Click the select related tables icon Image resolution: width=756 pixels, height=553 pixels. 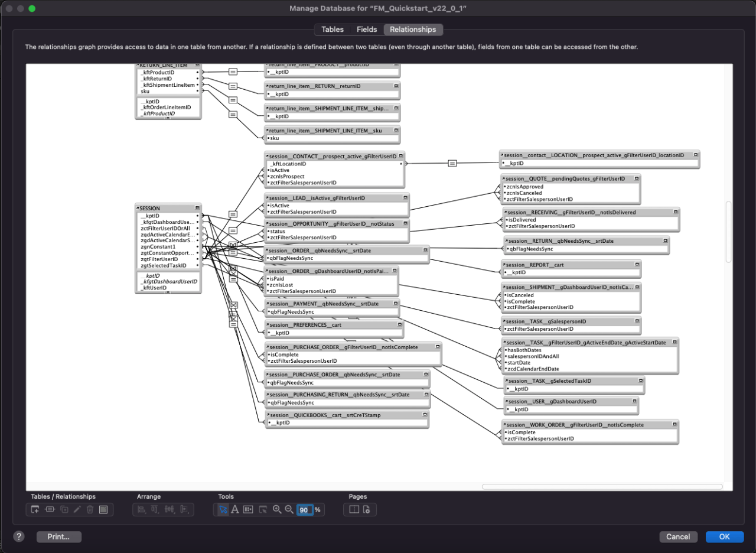[x=263, y=509]
